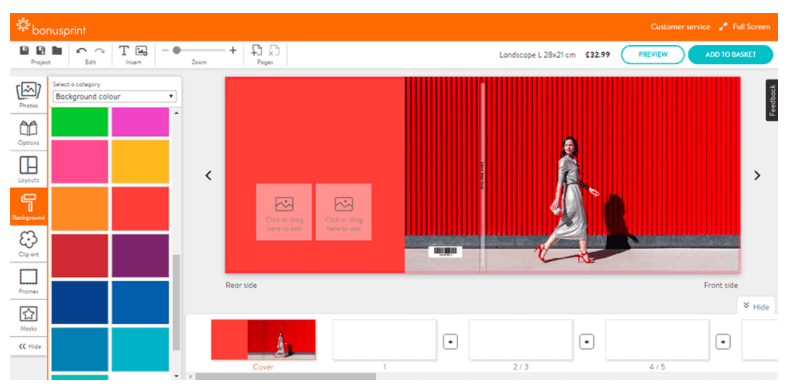788x392 pixels.
Task: Add spread after pages 4 / 5
Action: [723, 342]
